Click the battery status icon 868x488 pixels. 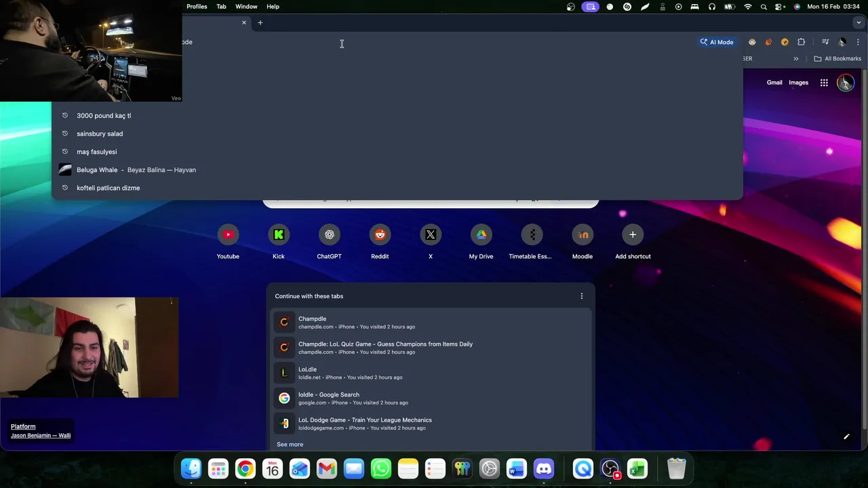click(x=730, y=6)
